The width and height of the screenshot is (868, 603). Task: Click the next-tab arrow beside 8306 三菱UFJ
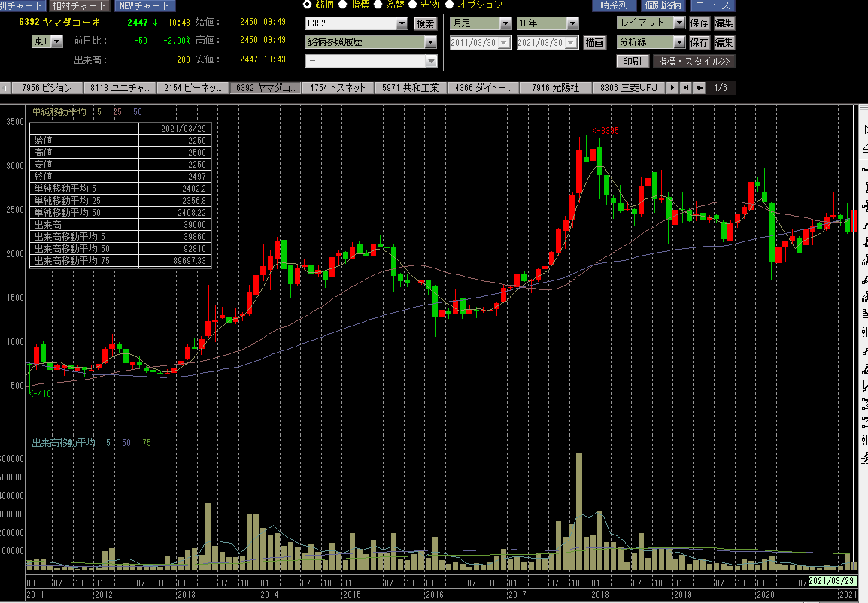point(672,88)
